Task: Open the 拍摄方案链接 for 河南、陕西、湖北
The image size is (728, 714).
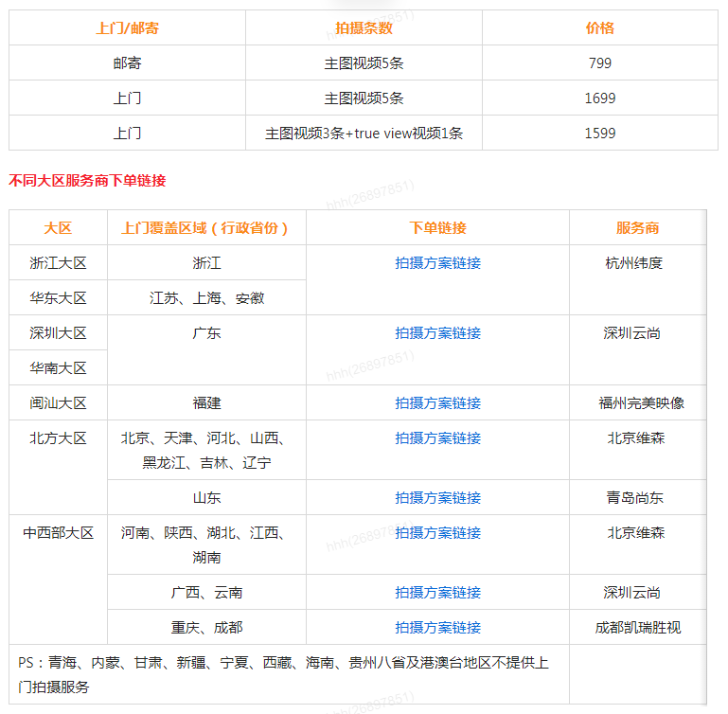Action: [437, 533]
